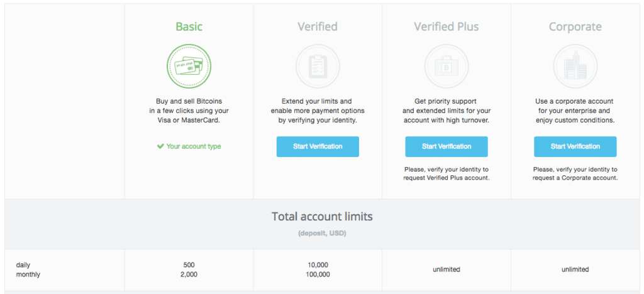Click the Corporate buildings icon
Screen dimensions: 644x294
coord(575,66)
